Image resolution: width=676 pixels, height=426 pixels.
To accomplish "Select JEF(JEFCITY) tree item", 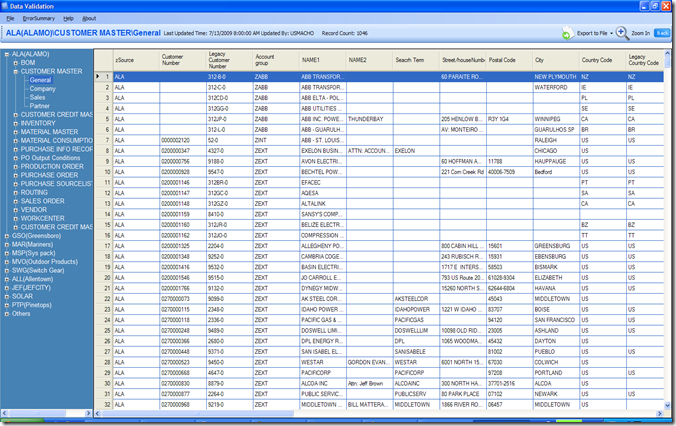I will 31,288.
